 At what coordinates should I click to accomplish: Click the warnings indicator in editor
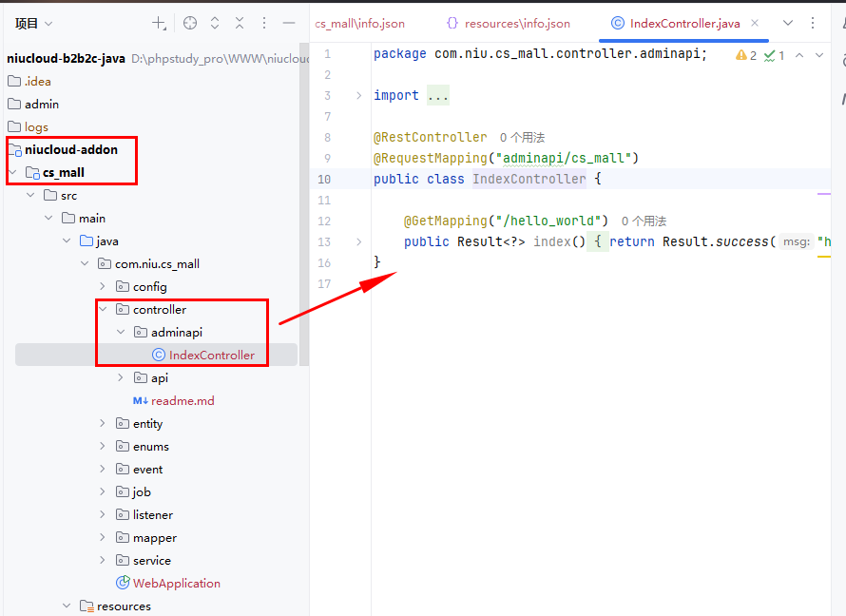[x=746, y=55]
